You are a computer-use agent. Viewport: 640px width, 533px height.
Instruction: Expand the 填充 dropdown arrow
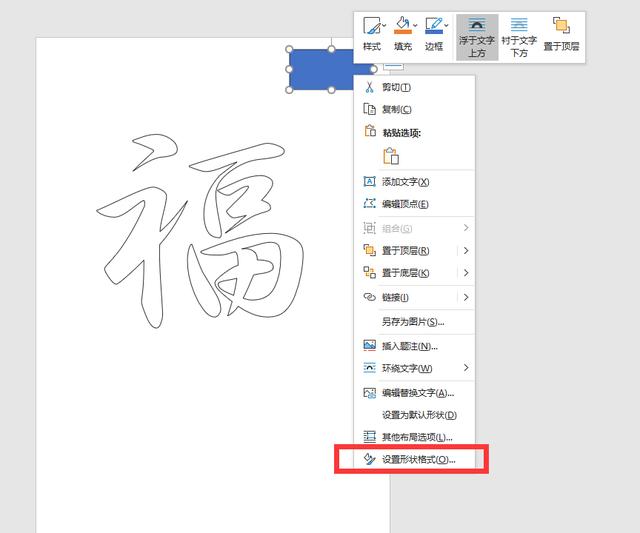pyautogui.click(x=415, y=25)
